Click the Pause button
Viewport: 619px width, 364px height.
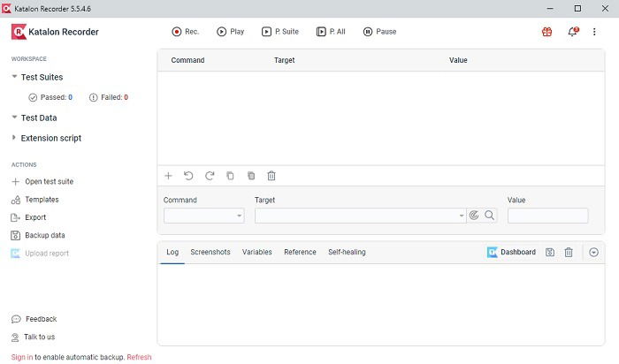379,32
